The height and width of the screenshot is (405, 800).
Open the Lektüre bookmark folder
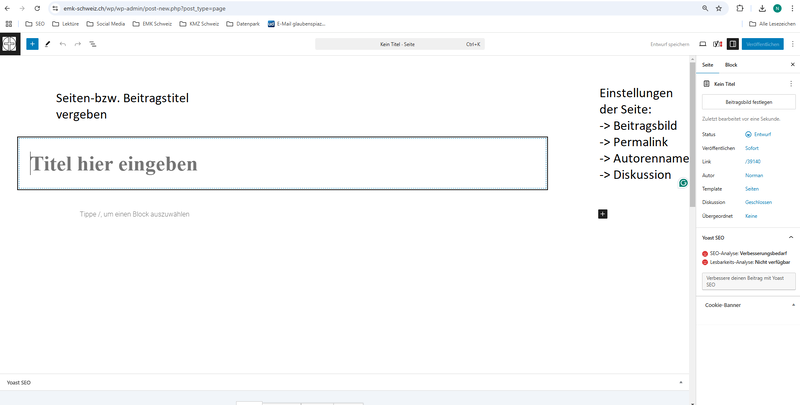65,23
